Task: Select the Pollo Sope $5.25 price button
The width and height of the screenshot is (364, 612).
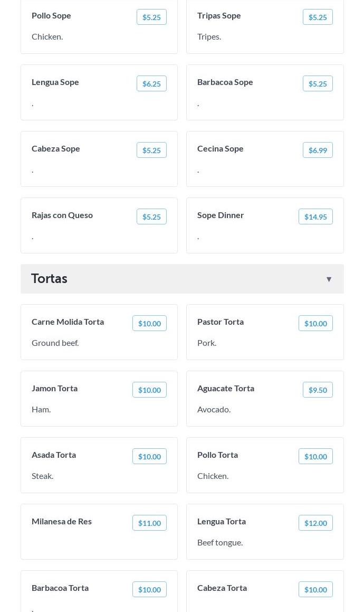Action: point(151,17)
